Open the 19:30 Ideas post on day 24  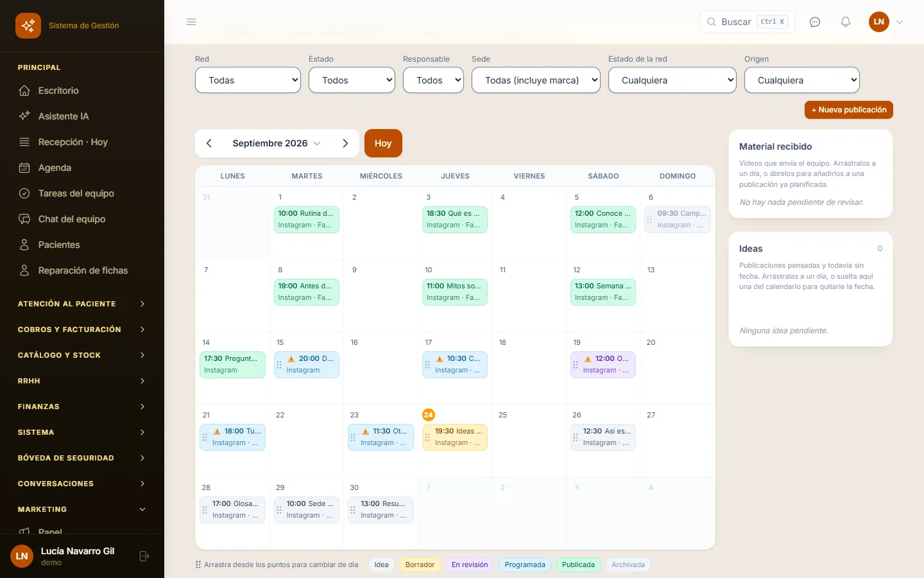point(455,437)
